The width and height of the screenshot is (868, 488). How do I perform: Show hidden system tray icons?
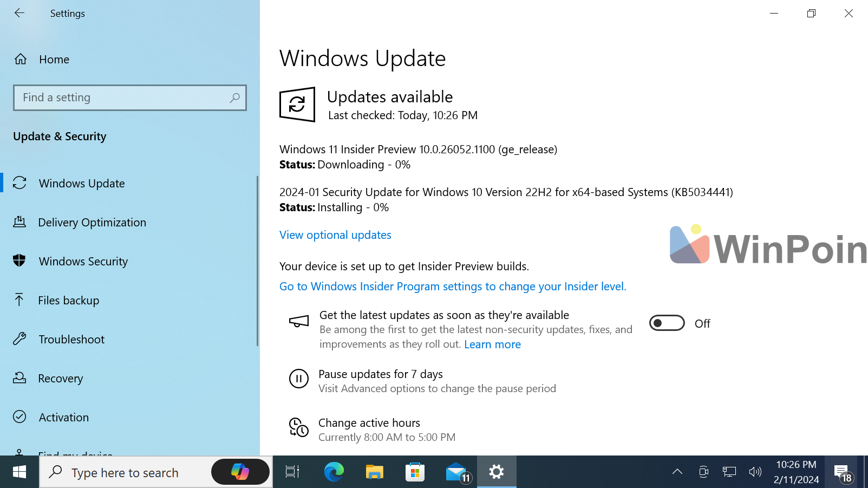pos(677,472)
